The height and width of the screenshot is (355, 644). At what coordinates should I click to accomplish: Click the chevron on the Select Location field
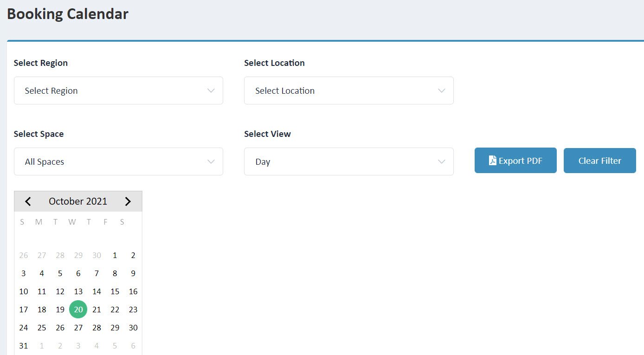[441, 90]
